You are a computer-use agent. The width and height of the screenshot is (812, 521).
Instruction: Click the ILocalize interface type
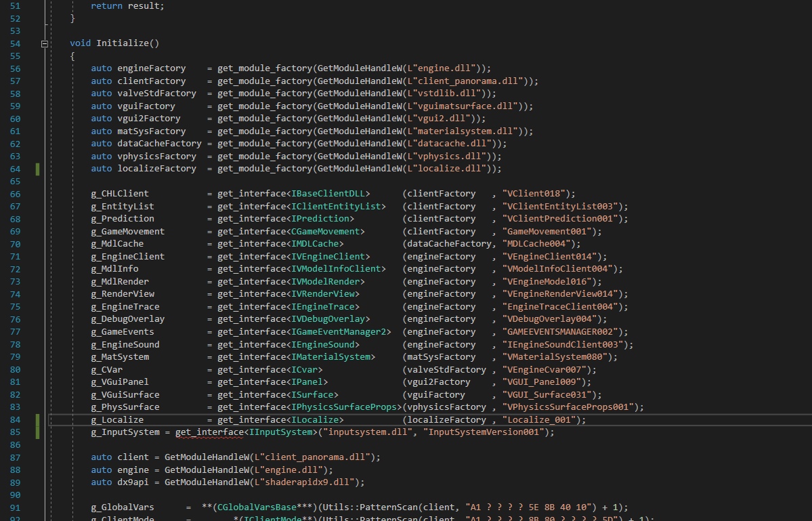(x=315, y=420)
